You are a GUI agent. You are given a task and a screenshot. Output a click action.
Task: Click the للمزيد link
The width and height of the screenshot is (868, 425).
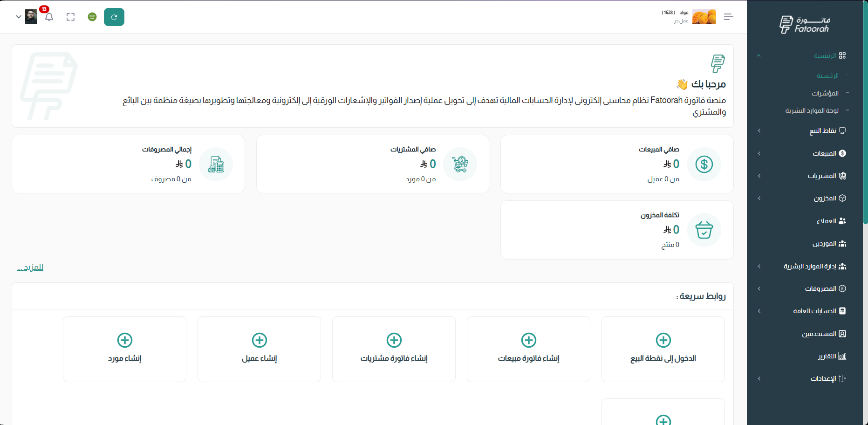point(30,267)
